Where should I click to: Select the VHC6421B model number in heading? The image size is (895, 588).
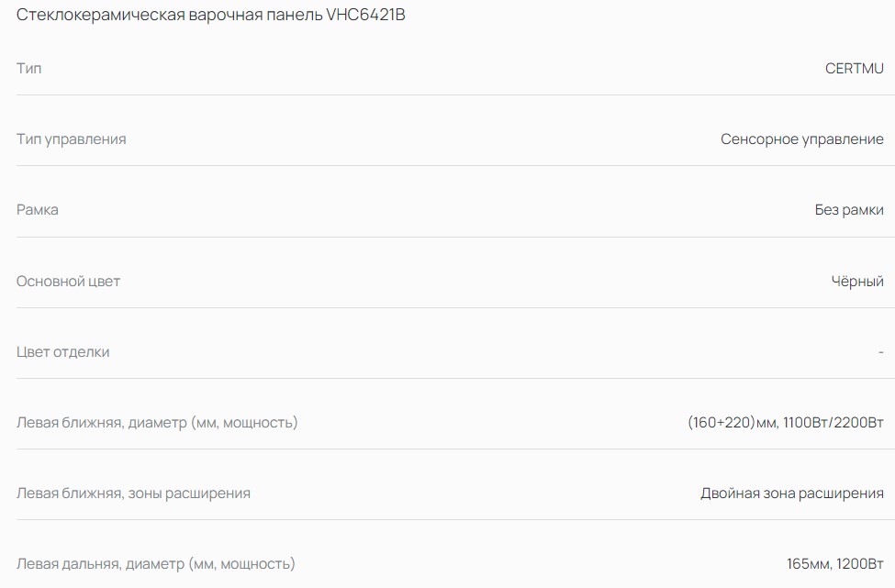tap(365, 16)
